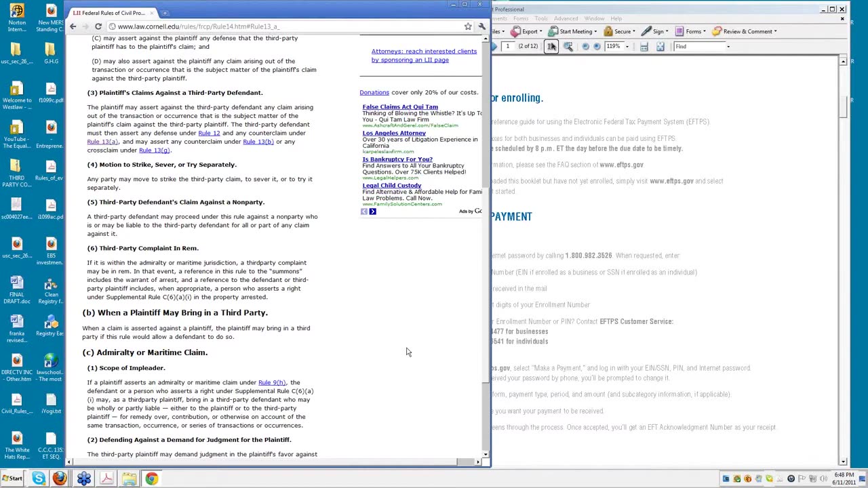Follow the Donations link
This screenshot has width=868, height=488.
click(374, 92)
